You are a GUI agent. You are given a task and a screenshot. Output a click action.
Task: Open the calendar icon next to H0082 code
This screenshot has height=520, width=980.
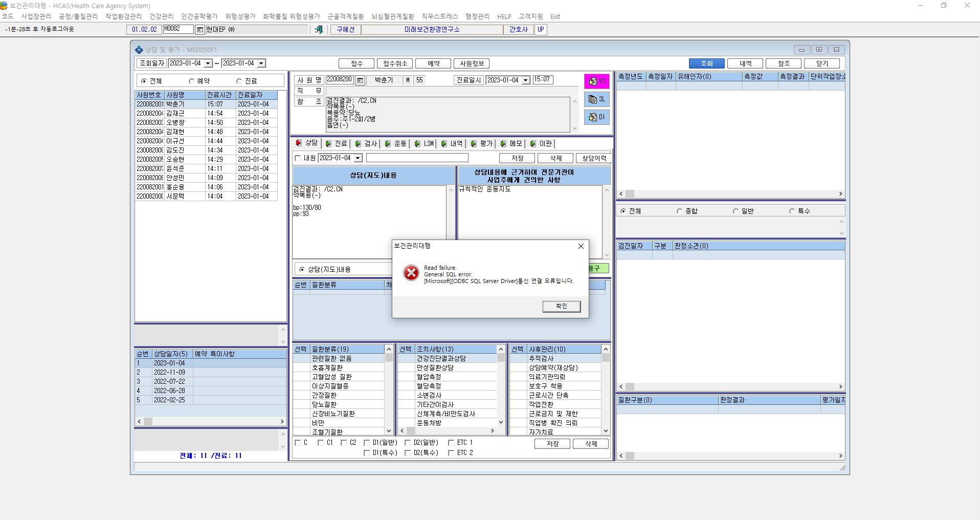200,30
